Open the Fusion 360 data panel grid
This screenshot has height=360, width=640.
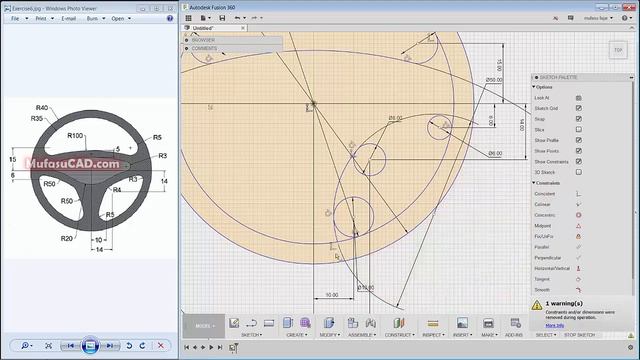tap(188, 18)
